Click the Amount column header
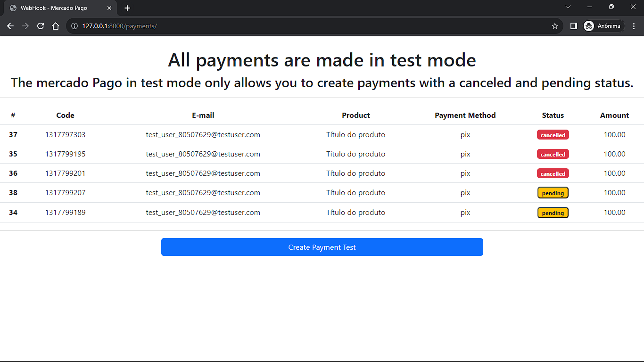 (615, 115)
